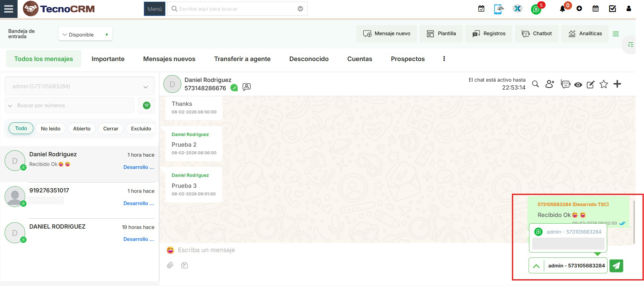The width and height of the screenshot is (644, 286).
Task: Select the 'Abierto' filter chip
Action: click(x=82, y=129)
